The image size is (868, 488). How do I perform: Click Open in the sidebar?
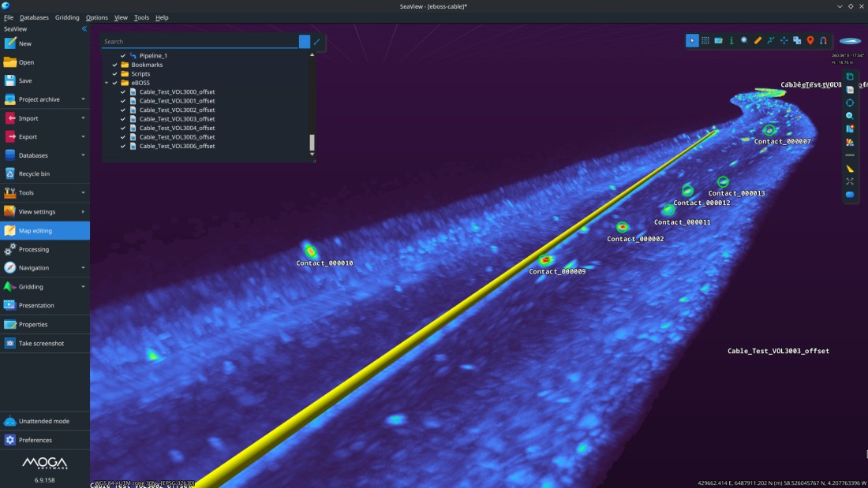click(x=45, y=62)
